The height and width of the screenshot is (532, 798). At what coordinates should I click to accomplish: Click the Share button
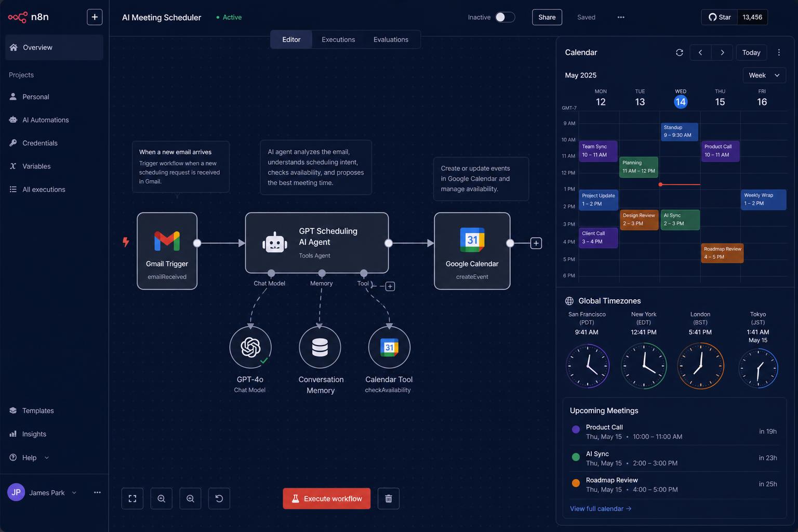pos(547,17)
